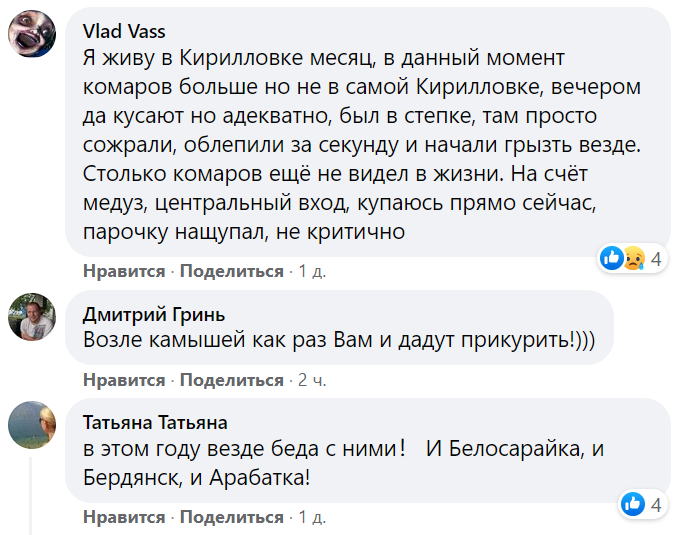Open Дмитрий Гринь profile avatar

31,320
